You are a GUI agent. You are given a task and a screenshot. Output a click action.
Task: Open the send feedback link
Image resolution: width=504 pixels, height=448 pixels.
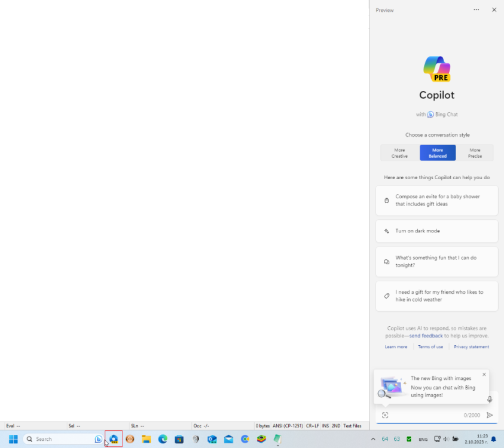pos(426,336)
